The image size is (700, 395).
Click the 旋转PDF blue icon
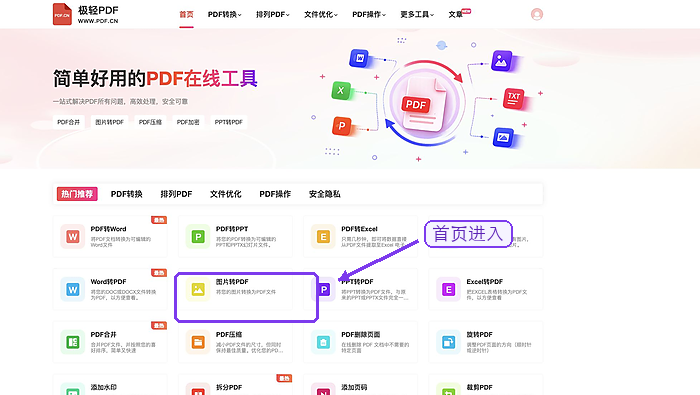448,342
